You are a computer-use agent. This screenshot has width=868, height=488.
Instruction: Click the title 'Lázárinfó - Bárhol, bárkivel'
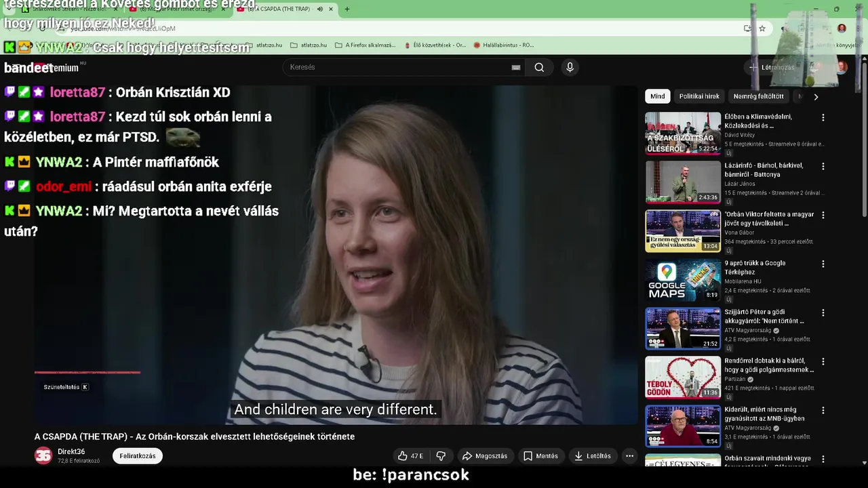pos(764,170)
